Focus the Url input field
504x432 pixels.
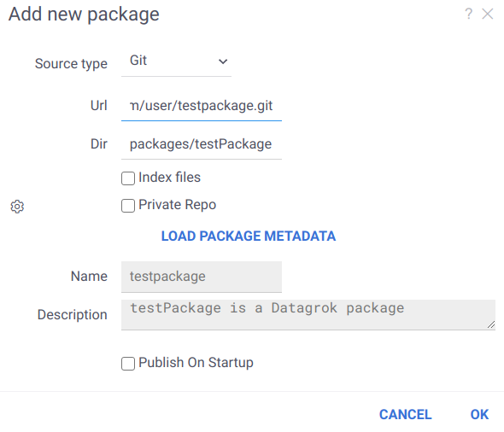click(202, 106)
